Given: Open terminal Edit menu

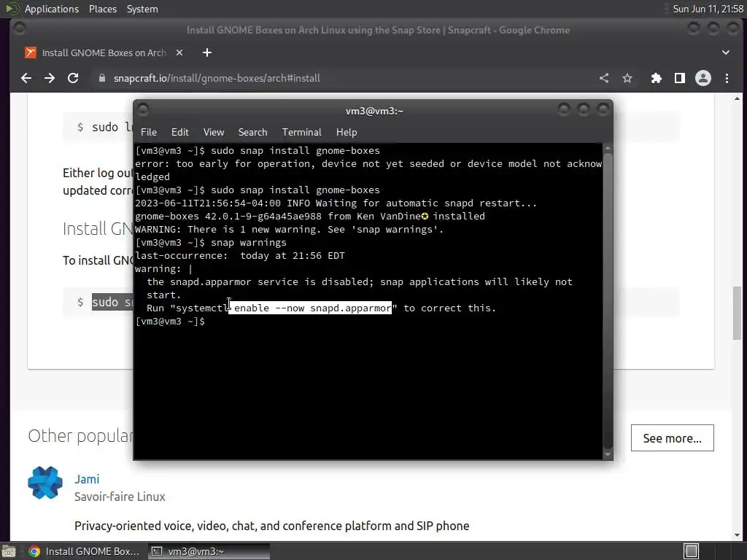Looking at the screenshot, I should 179,132.
